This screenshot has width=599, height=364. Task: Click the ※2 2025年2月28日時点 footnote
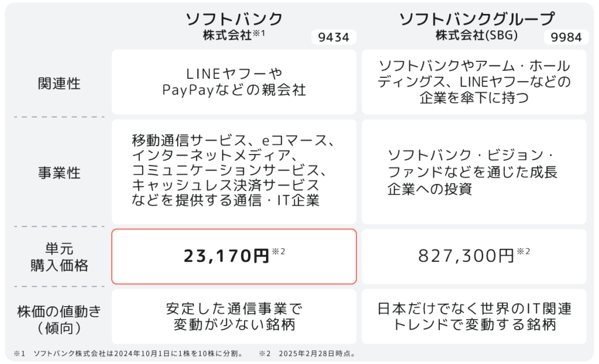click(308, 353)
